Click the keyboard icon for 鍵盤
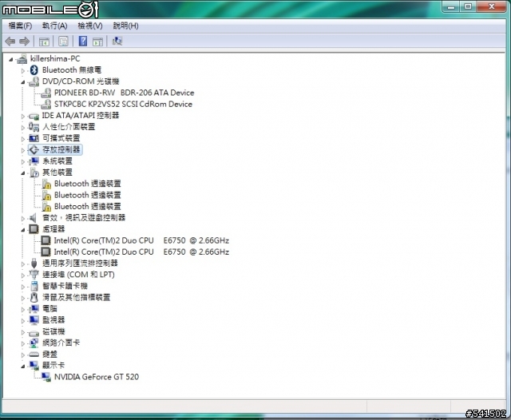 tap(34, 355)
